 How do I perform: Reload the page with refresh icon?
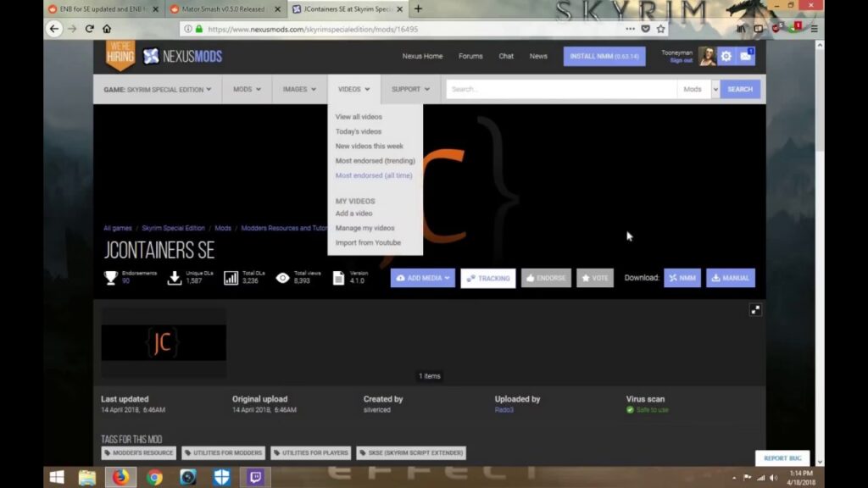[x=89, y=29]
